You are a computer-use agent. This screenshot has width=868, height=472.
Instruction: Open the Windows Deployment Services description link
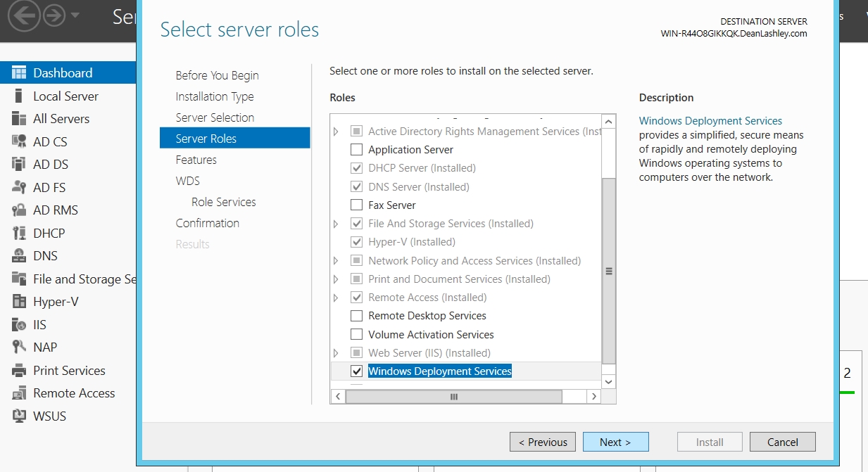(x=710, y=121)
